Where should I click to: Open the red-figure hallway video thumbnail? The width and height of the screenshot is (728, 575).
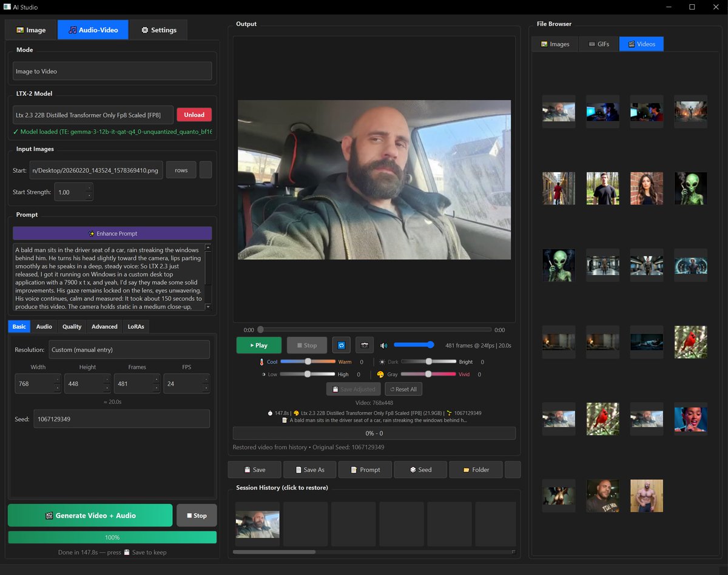pyautogui.click(x=559, y=188)
